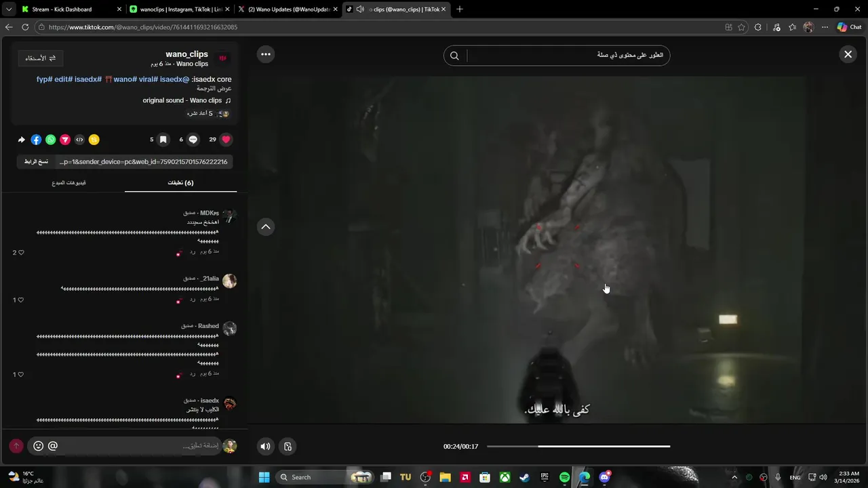This screenshot has width=868, height=488.
Task: Open the three-dot video options menu
Action: [266, 54]
